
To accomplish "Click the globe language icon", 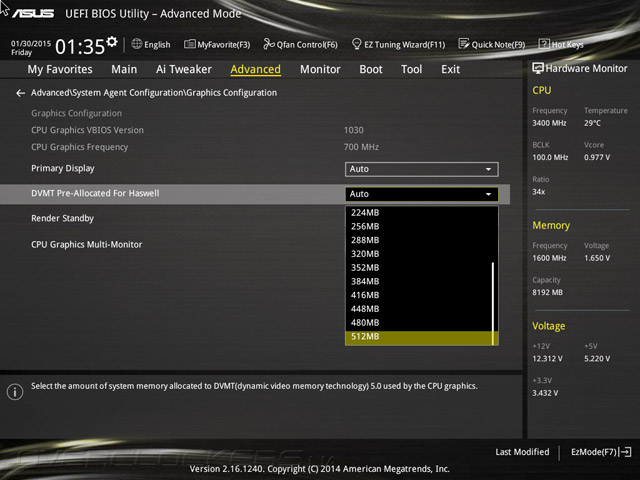I will tap(137, 44).
